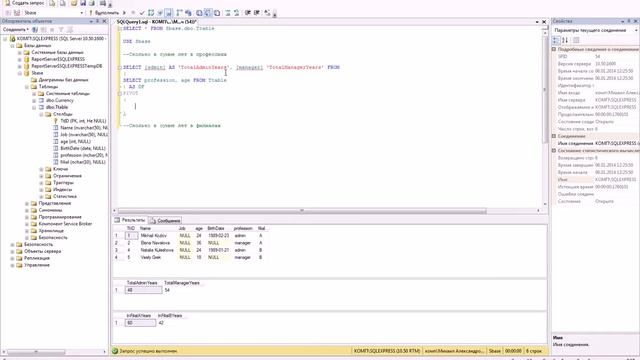Image resolution: width=640 pixels, height=360 pixels.
Task: Click the Debug play arrow icon
Action: 124,13
